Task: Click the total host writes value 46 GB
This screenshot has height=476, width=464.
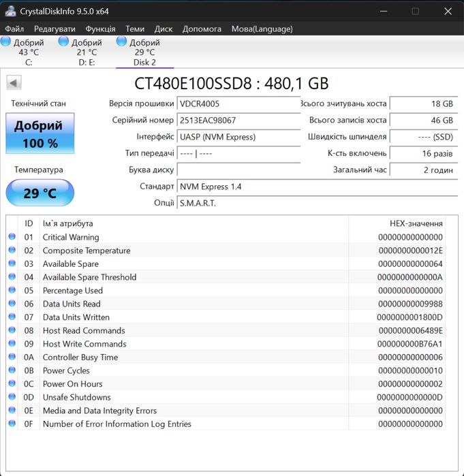Action: click(x=424, y=121)
